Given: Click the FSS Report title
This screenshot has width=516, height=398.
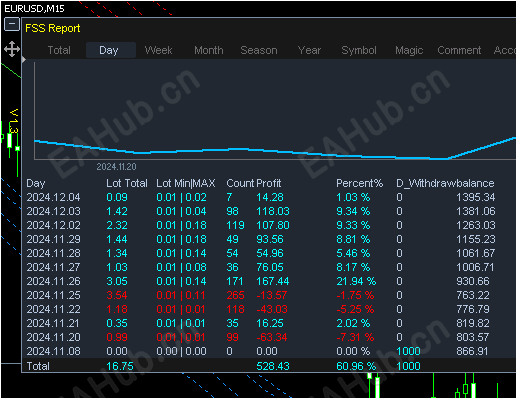Looking at the screenshot, I should 53,28.
